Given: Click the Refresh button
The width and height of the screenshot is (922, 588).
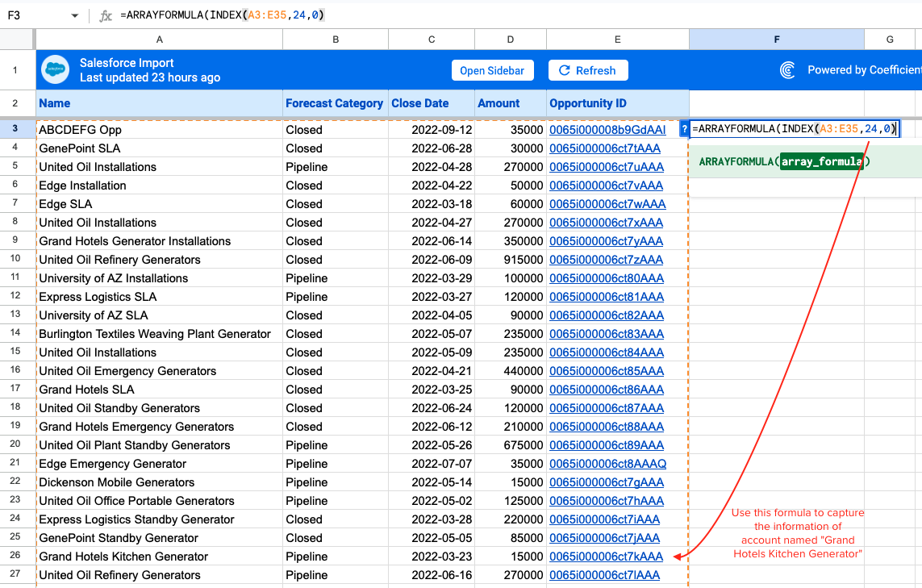Looking at the screenshot, I should [588, 70].
